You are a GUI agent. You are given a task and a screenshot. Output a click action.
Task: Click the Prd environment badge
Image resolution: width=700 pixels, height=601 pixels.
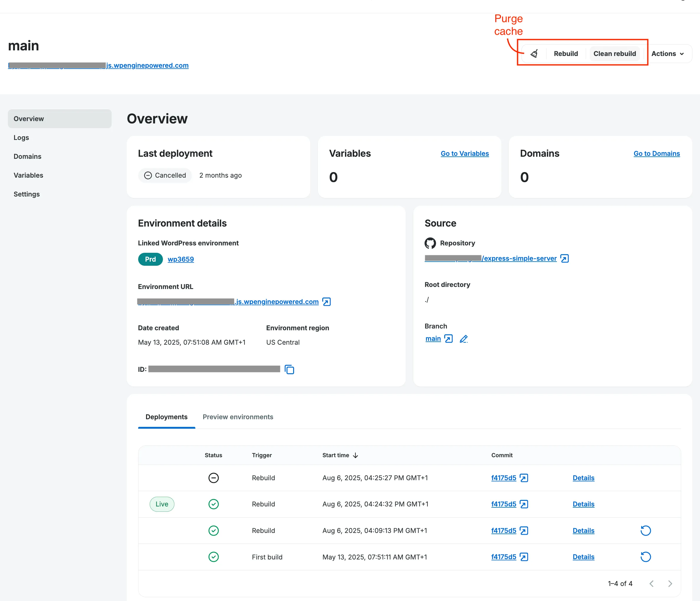tap(150, 259)
